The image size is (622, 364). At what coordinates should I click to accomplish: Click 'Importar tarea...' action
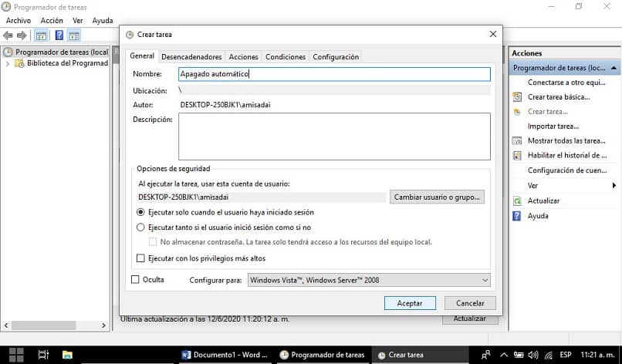[x=553, y=126]
